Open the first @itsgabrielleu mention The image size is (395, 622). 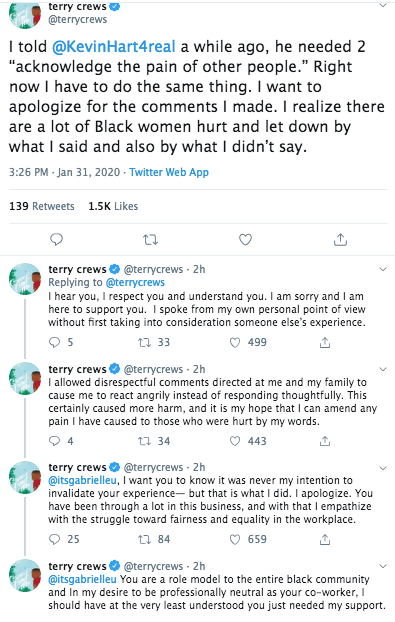[x=82, y=480]
